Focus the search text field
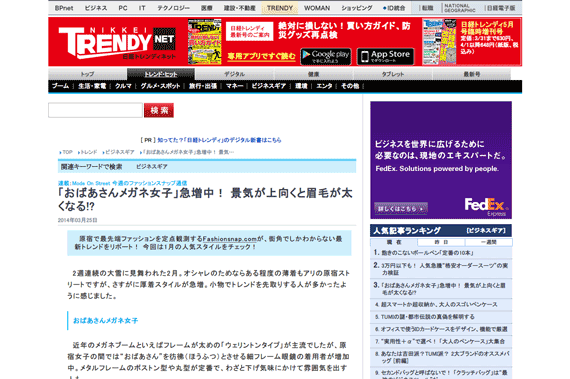The height and width of the screenshot is (379, 570). pyautogui.click(x=95, y=110)
